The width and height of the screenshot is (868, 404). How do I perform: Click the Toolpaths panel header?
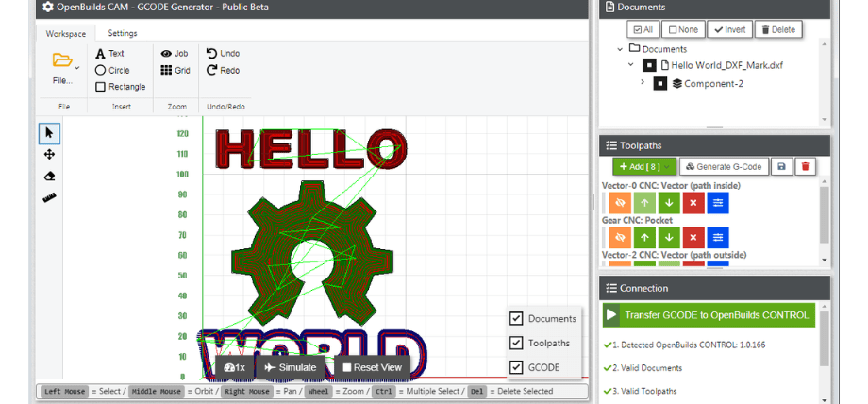[x=714, y=145]
